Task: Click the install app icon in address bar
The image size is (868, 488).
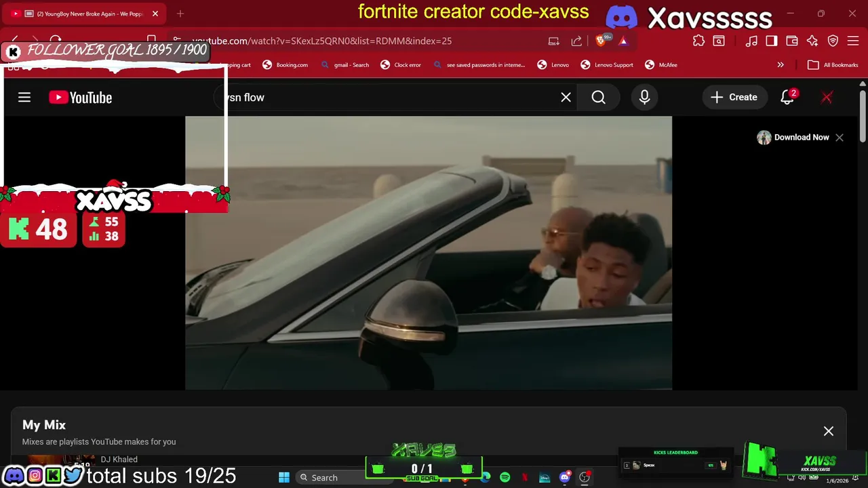Action: [x=554, y=41]
